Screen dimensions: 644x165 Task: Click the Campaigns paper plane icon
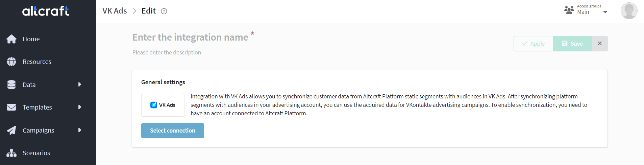pos(11,130)
